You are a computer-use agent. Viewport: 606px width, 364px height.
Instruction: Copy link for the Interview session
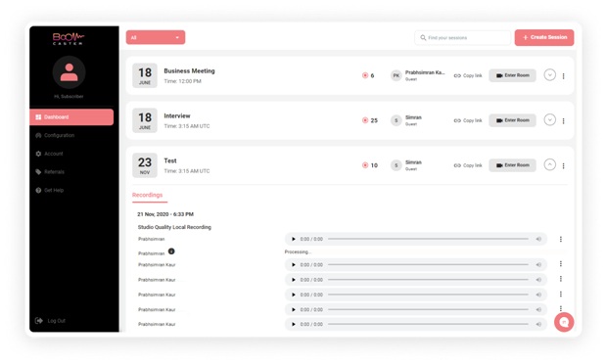click(468, 120)
